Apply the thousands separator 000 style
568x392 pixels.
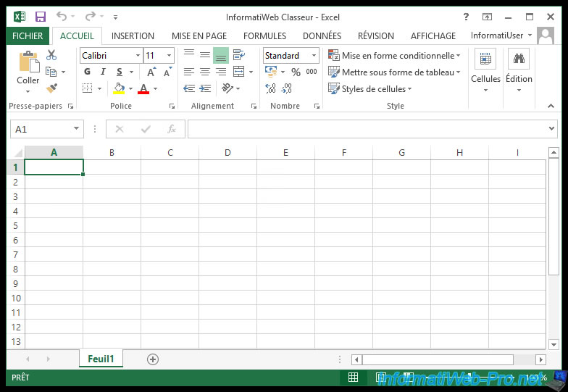[x=312, y=72]
